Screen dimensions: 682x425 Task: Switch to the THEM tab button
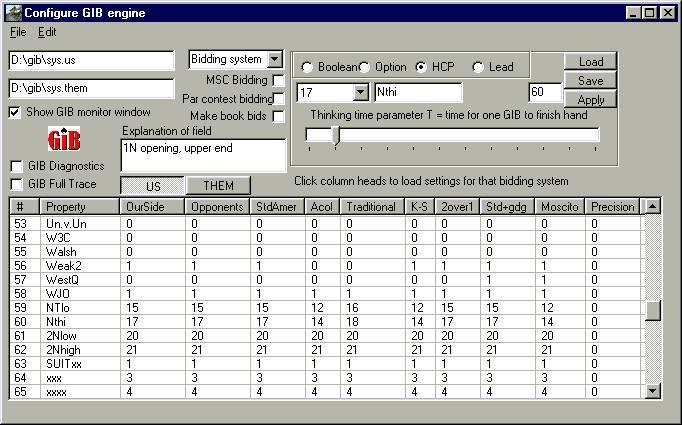tap(218, 185)
